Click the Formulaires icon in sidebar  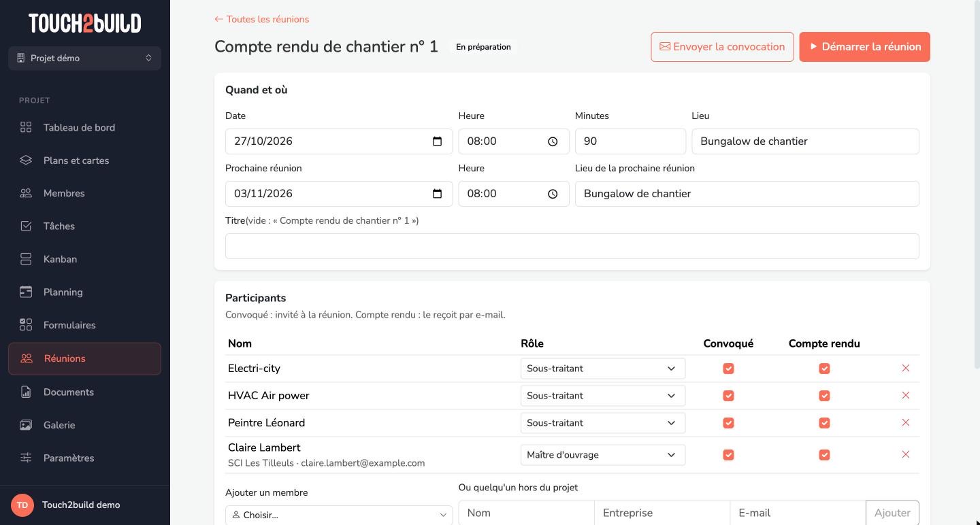pos(26,325)
